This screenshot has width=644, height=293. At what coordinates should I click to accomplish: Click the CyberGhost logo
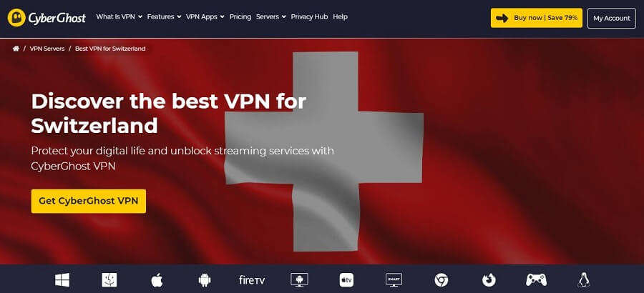point(47,18)
